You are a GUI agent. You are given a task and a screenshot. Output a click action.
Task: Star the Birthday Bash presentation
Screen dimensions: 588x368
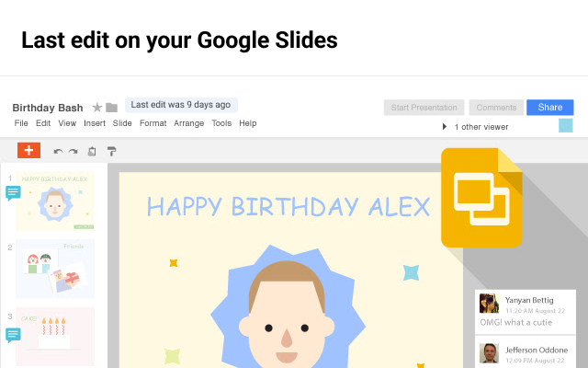click(96, 108)
